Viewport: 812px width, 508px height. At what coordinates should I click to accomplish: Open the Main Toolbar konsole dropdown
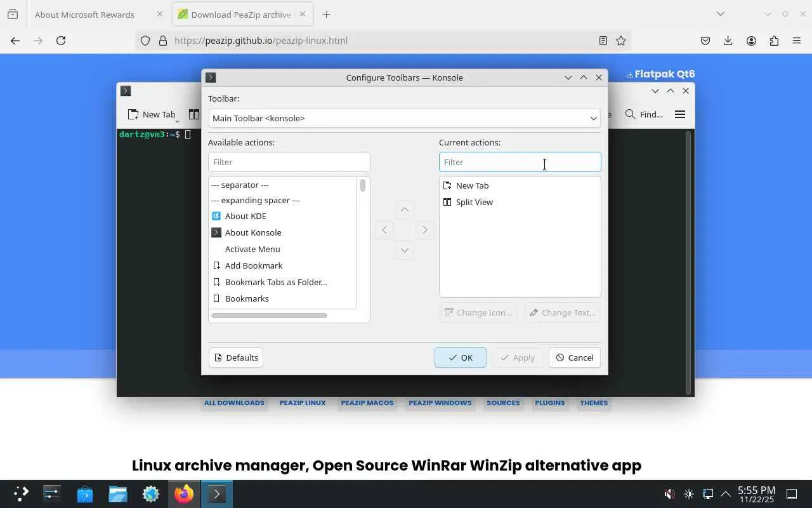[404, 118]
